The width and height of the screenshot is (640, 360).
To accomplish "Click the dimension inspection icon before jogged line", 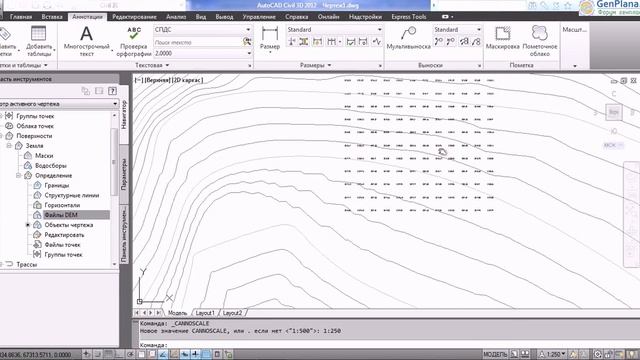I will point(363,42).
